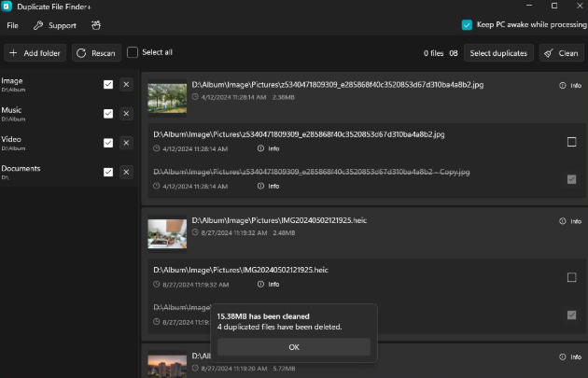Open the tree photo thumbnail

(167, 98)
